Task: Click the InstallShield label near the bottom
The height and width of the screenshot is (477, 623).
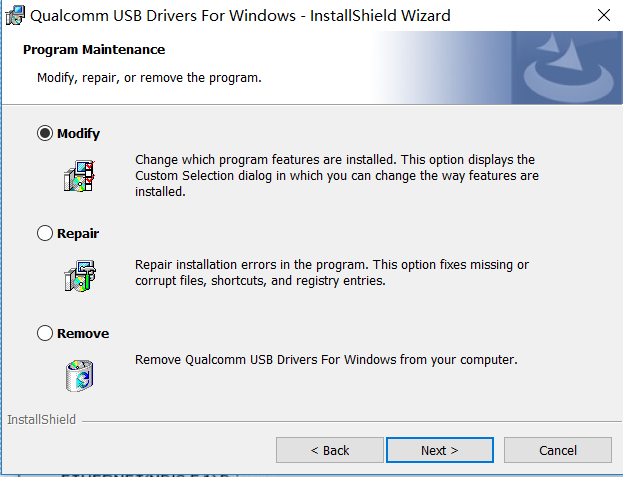Action: point(41,419)
